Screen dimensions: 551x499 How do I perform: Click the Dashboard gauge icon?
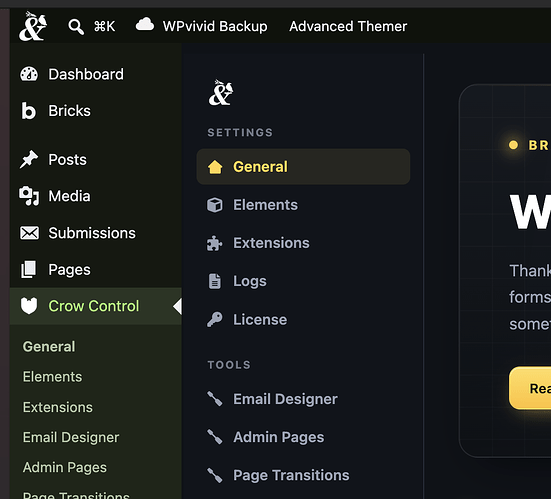tap(29, 74)
